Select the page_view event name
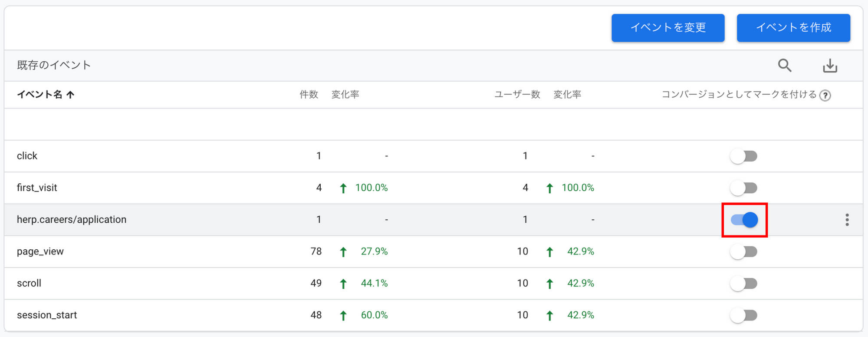 40,251
